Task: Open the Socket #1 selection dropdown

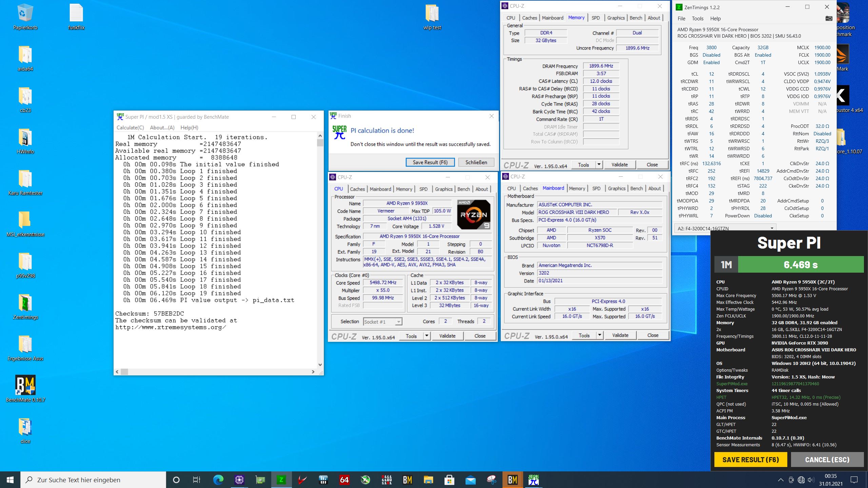Action: coord(399,321)
